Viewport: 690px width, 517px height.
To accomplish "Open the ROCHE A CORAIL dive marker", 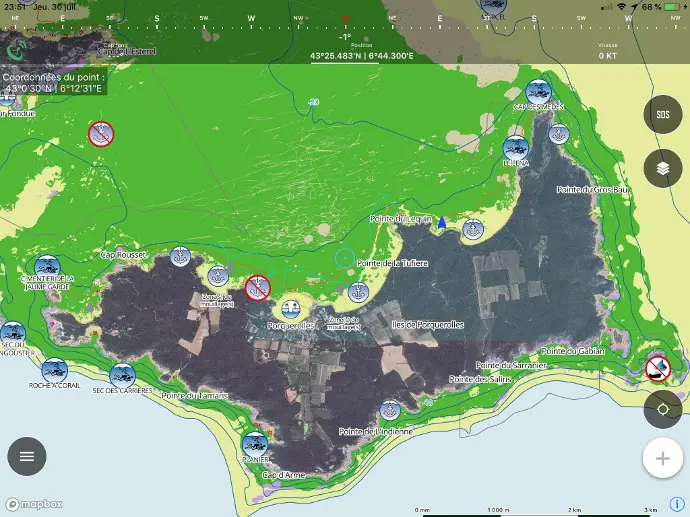I will (x=55, y=370).
